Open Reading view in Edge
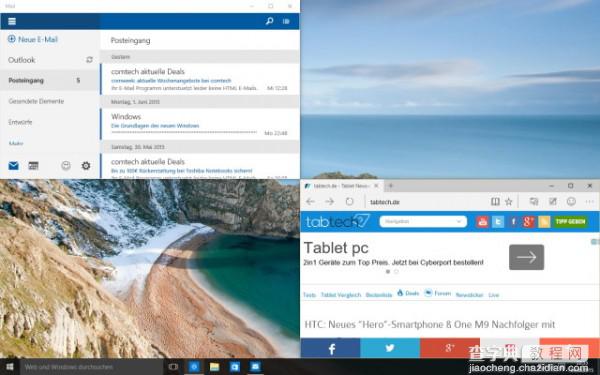Image resolution: width=600 pixels, height=375 pixels. (495, 201)
